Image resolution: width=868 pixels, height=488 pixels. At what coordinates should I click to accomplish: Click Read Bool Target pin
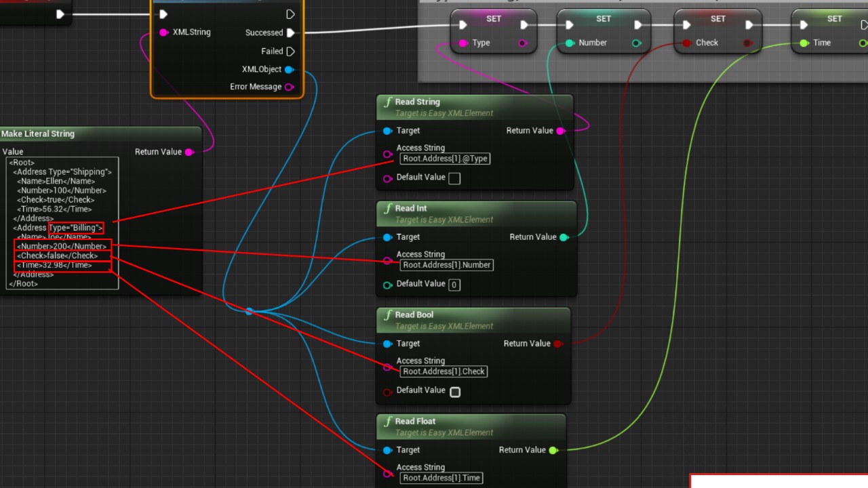pyautogui.click(x=387, y=344)
